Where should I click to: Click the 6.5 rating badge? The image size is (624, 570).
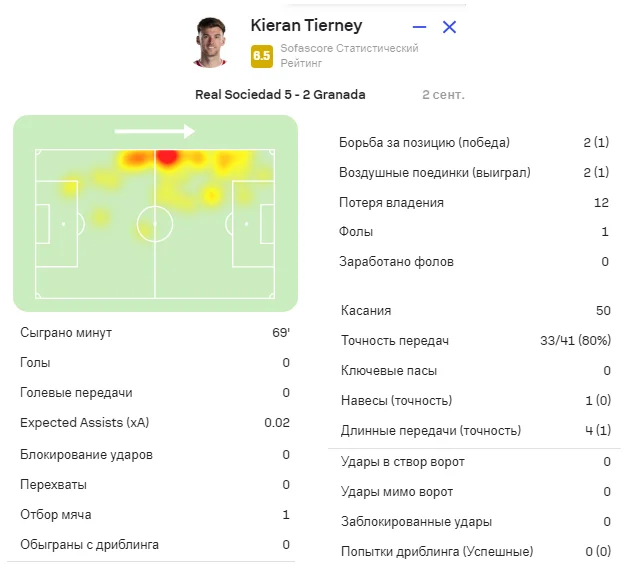tap(262, 56)
